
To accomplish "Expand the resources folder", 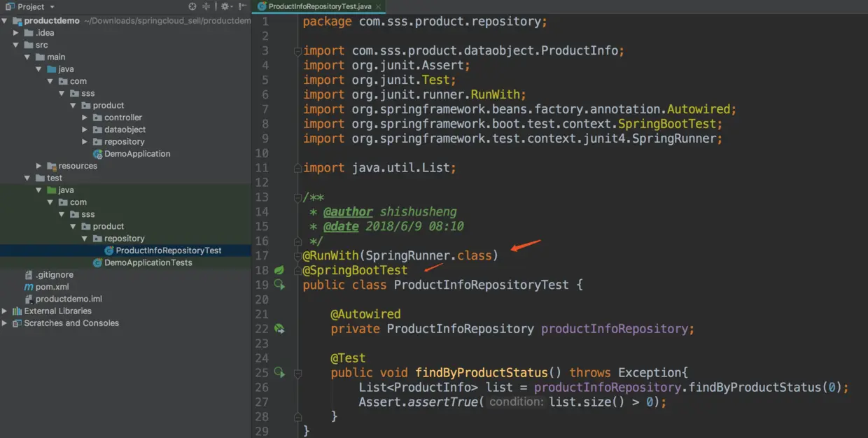I will [x=39, y=166].
